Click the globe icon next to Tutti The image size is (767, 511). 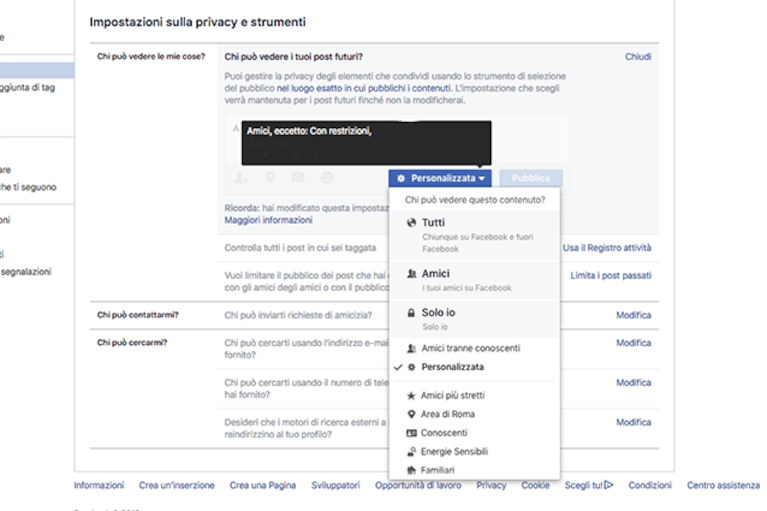(x=411, y=222)
